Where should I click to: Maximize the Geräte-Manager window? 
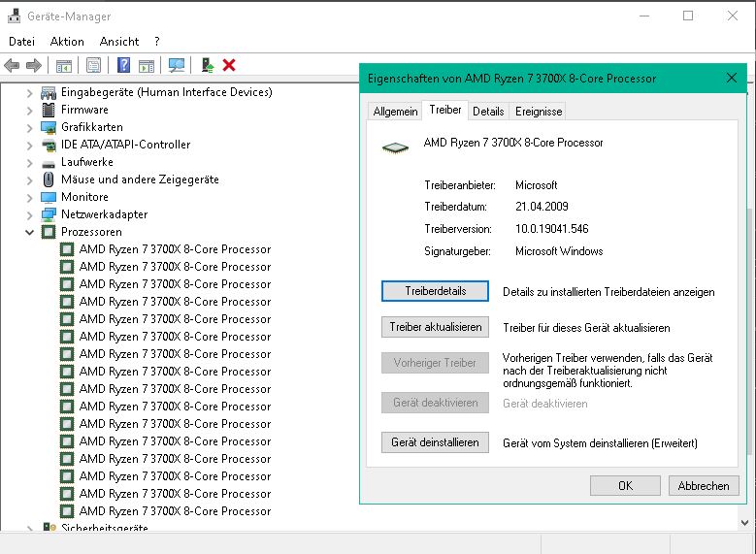688,16
